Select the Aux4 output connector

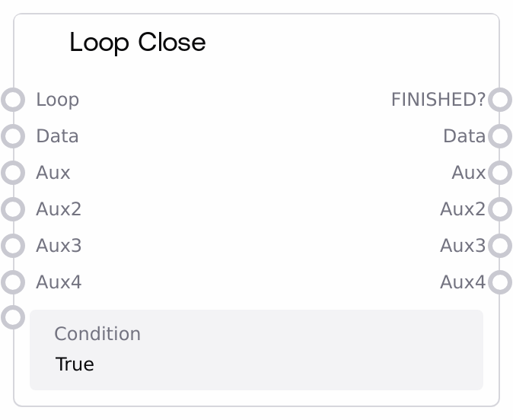499,282
